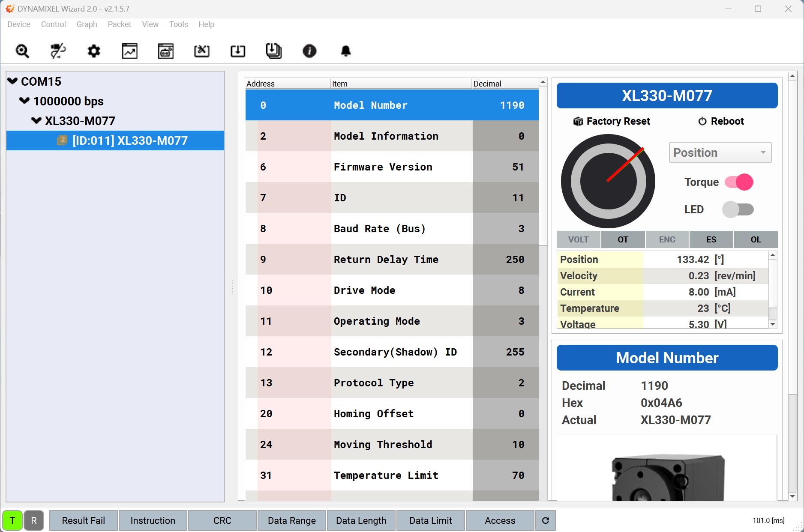Image resolution: width=804 pixels, height=532 pixels.
Task: Click the Data Range status button
Action: [x=292, y=520]
